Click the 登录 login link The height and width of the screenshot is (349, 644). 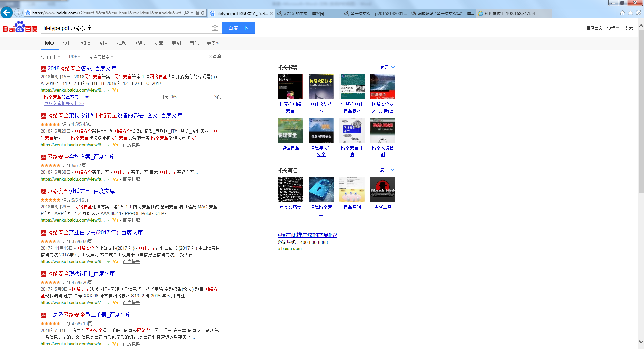pyautogui.click(x=629, y=28)
